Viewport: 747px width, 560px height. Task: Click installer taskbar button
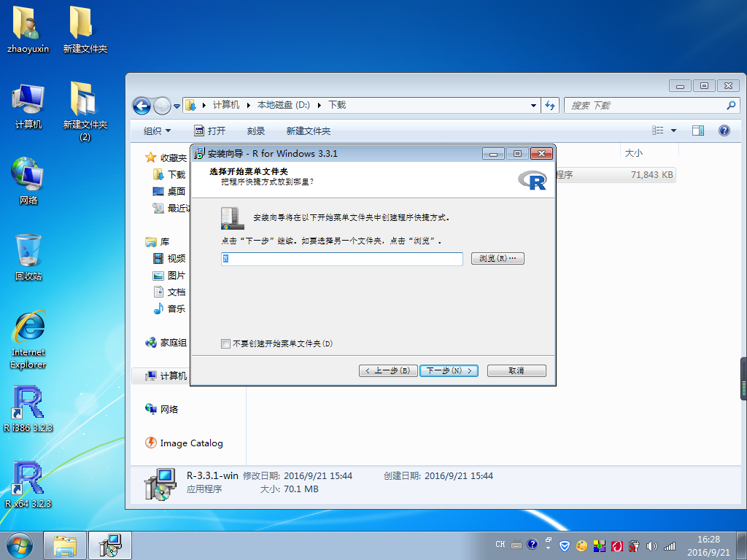(x=110, y=545)
